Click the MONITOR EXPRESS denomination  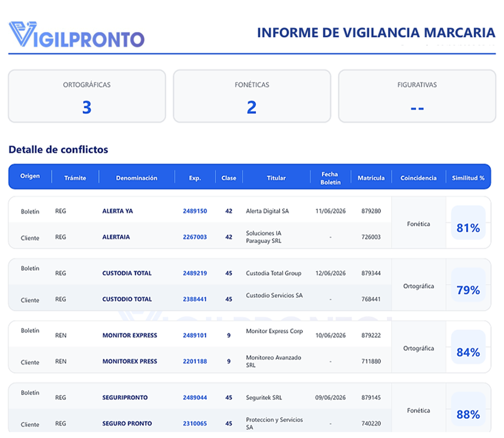130,335
